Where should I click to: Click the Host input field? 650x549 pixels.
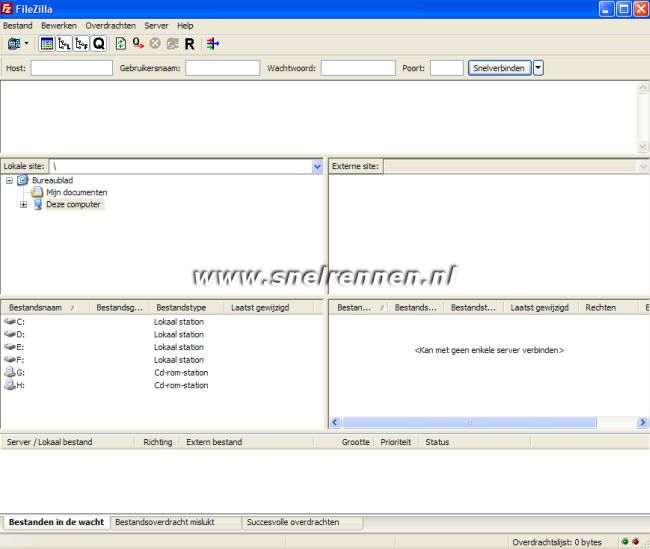pyautogui.click(x=72, y=68)
